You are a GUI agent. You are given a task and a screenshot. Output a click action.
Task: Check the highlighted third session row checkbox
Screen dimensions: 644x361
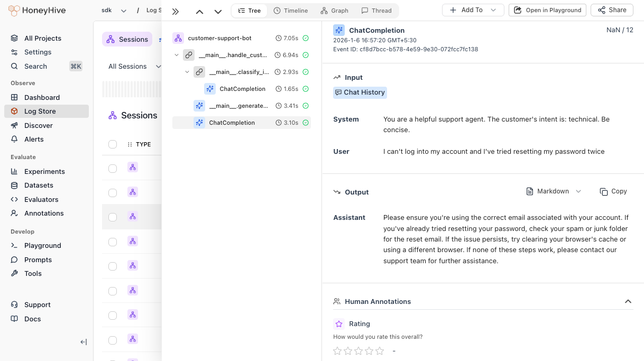click(x=113, y=217)
